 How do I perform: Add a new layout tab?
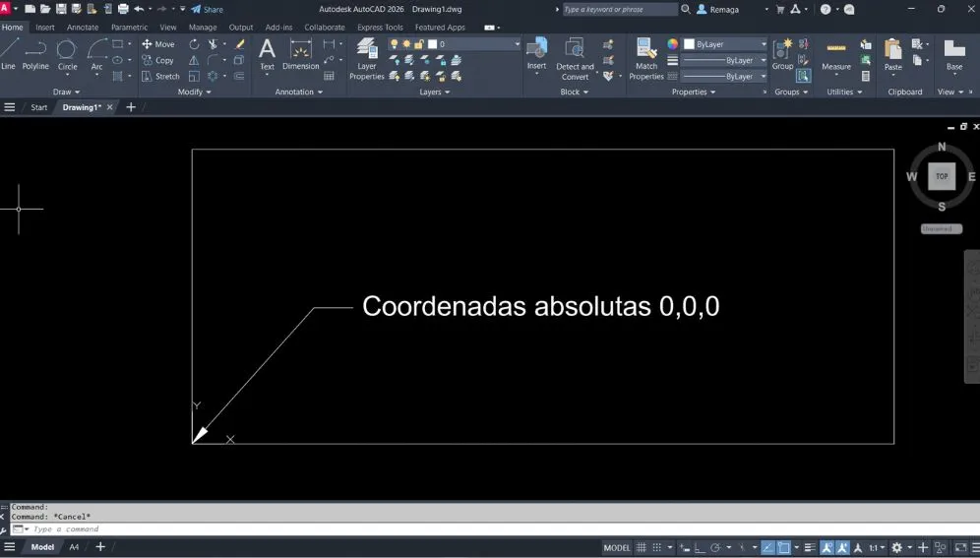point(100,547)
